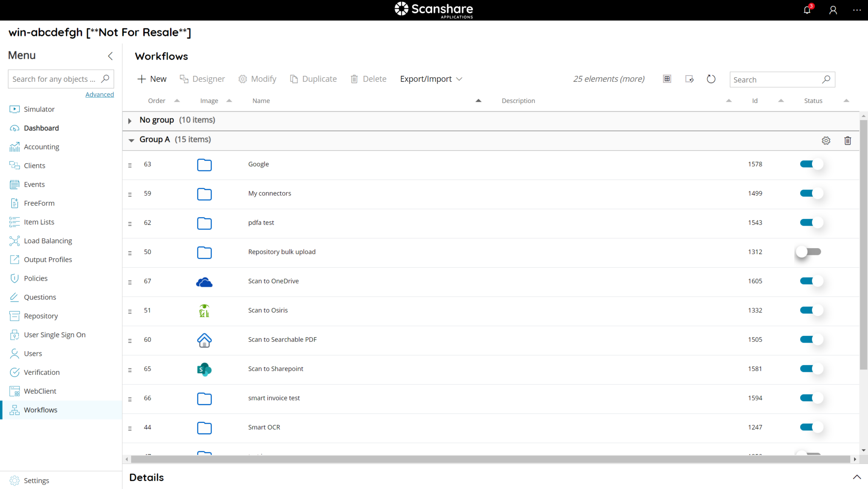Click the drag handle for Google row

[130, 165]
